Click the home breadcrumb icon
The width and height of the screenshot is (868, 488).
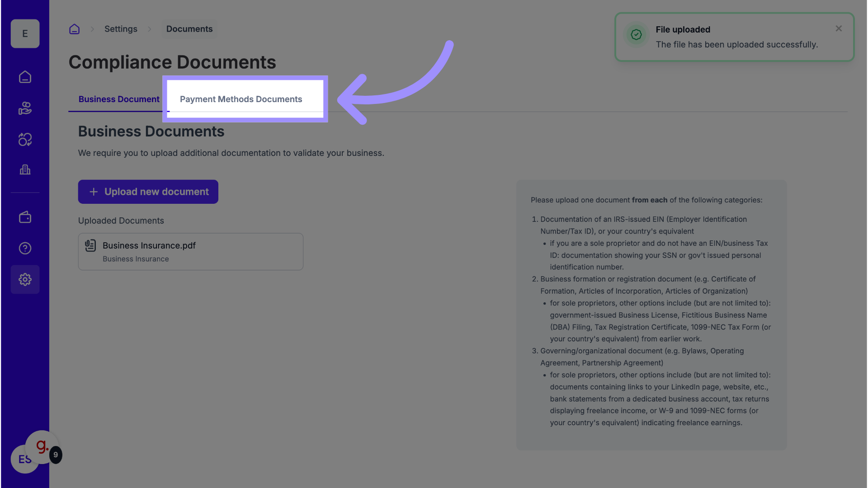click(x=74, y=29)
